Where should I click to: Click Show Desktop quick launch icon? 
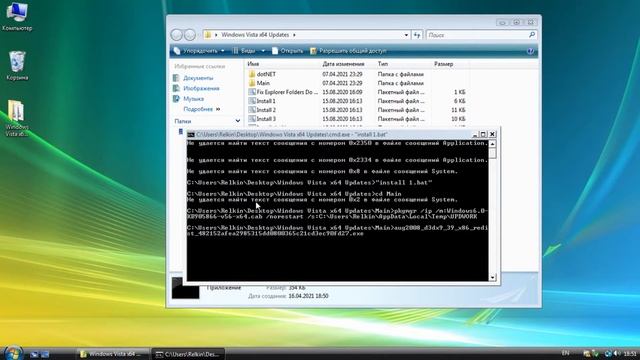(34, 354)
